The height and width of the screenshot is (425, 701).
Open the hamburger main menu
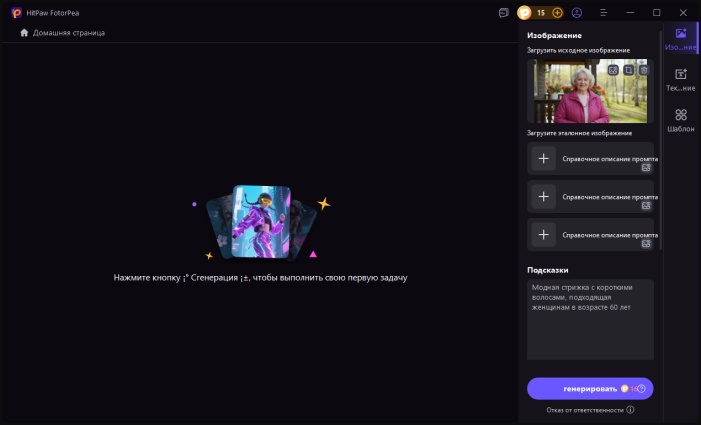[x=602, y=13]
